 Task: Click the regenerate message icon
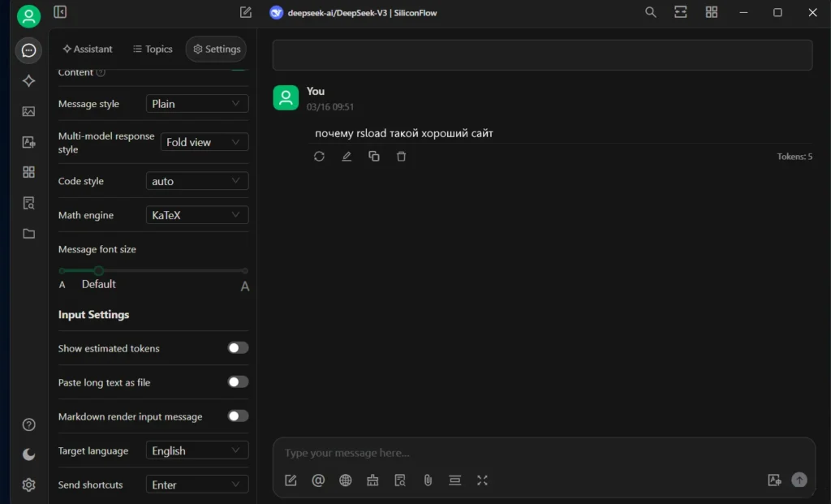point(319,157)
